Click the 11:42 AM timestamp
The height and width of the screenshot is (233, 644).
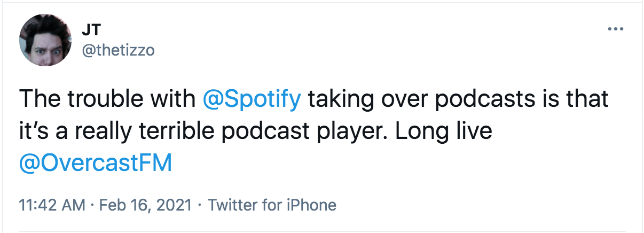pos(51,205)
